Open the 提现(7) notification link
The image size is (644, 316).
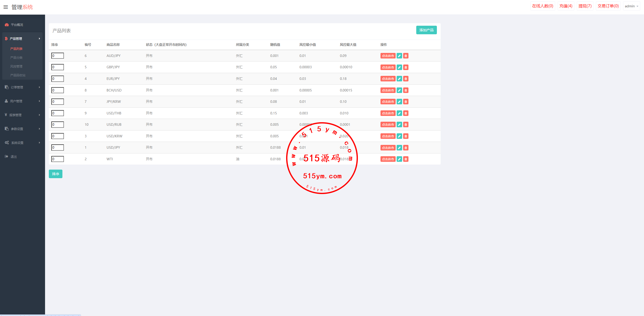point(585,6)
